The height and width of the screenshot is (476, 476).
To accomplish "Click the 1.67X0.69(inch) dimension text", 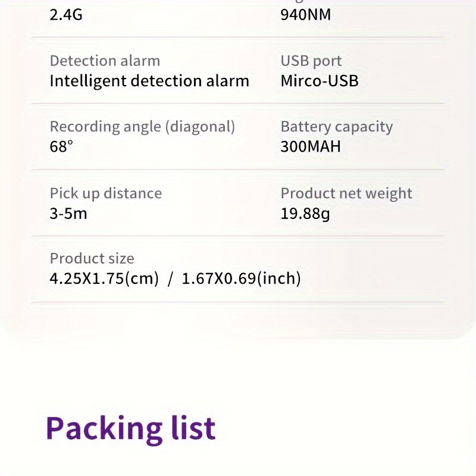I will pyautogui.click(x=241, y=278).
